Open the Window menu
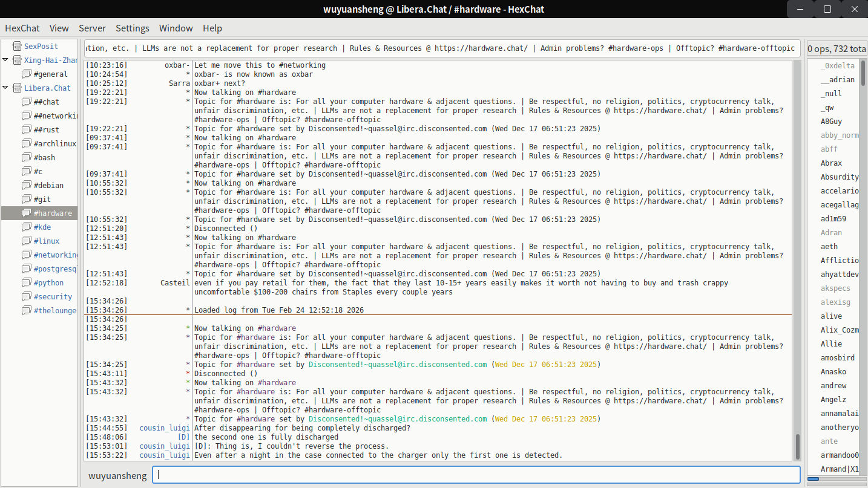Image resolution: width=868 pixels, height=488 pixels. (x=176, y=28)
